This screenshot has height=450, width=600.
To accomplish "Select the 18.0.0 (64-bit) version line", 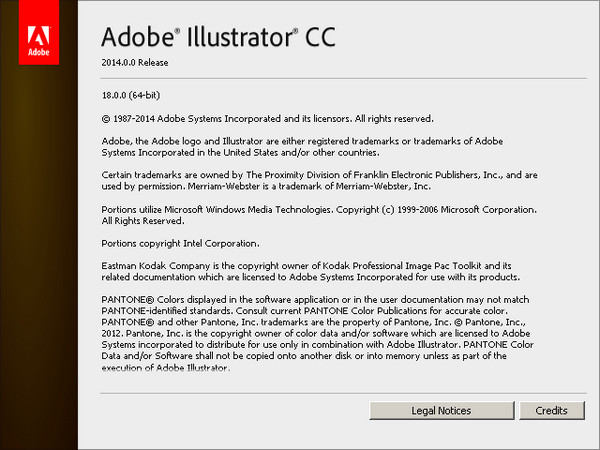I will (138, 97).
